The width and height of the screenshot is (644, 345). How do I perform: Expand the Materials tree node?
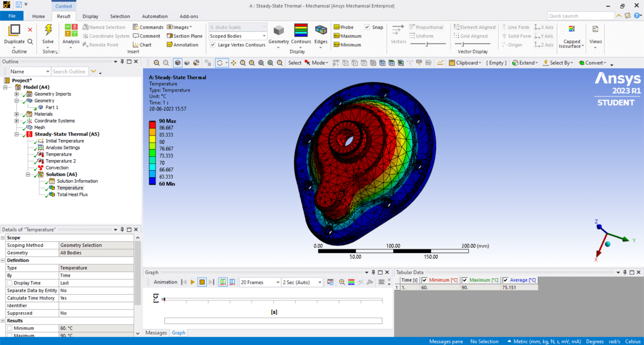[x=17, y=114]
